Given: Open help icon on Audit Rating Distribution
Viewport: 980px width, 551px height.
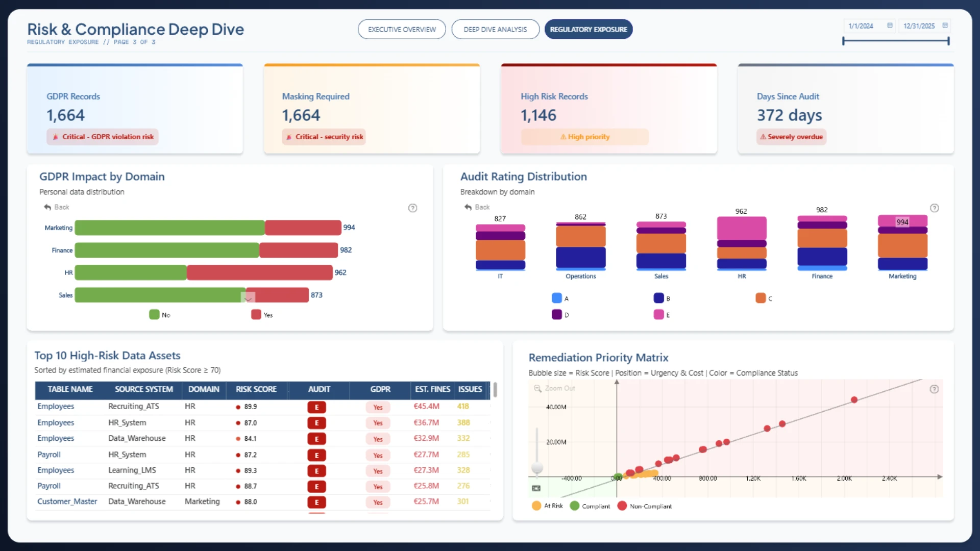Looking at the screenshot, I should [934, 208].
